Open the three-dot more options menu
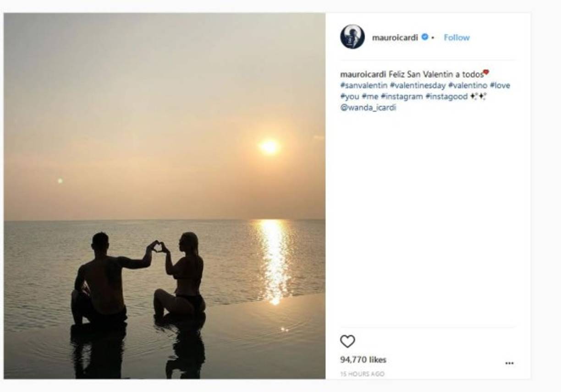This screenshot has height=392, width=561. pyautogui.click(x=509, y=363)
